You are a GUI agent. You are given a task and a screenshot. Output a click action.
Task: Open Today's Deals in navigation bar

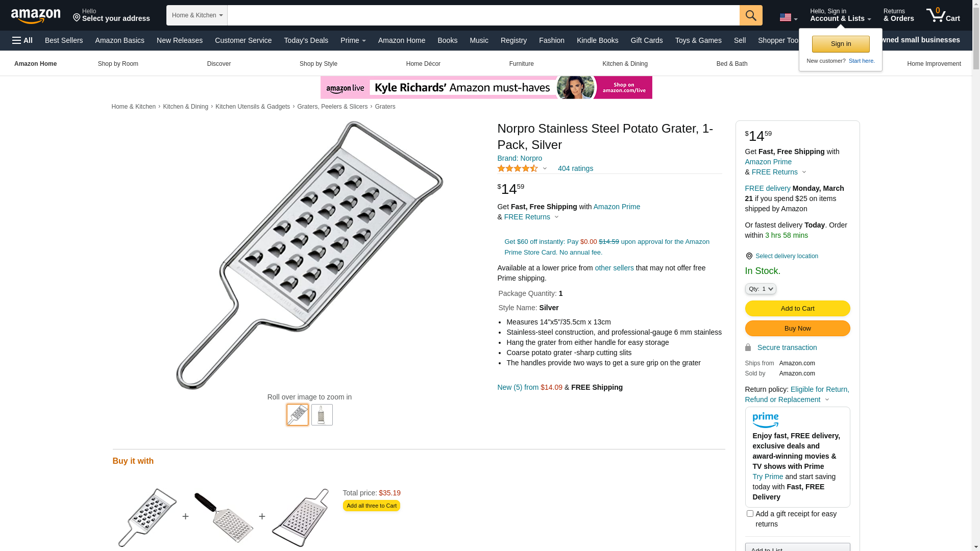click(x=306, y=40)
